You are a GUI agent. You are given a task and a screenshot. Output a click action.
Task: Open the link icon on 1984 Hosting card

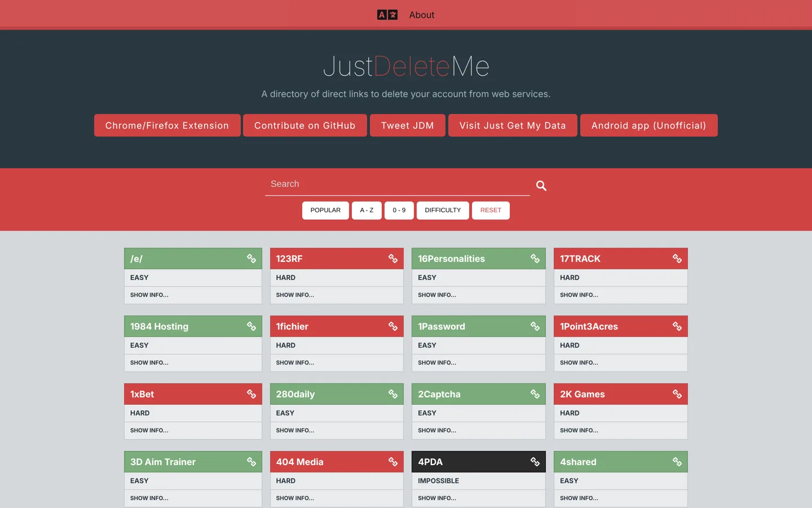[251, 326]
